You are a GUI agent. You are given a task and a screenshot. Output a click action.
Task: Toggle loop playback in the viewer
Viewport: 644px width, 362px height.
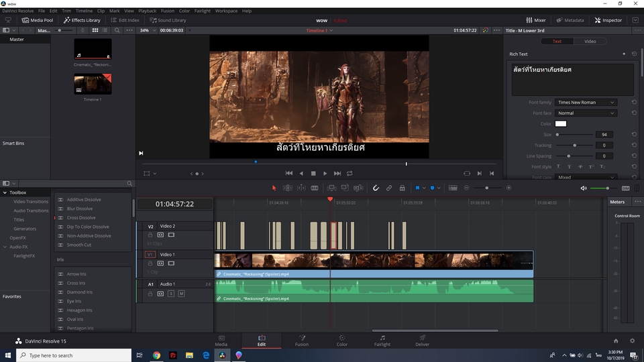click(x=350, y=173)
